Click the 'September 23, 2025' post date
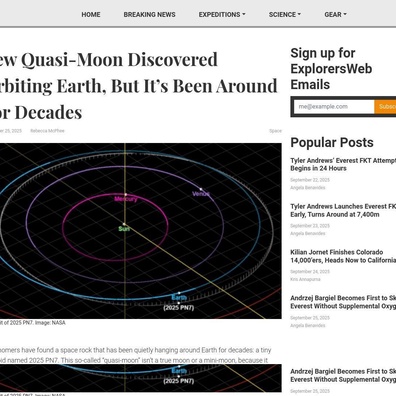Viewport: 396px width, 396px height. coord(310,226)
